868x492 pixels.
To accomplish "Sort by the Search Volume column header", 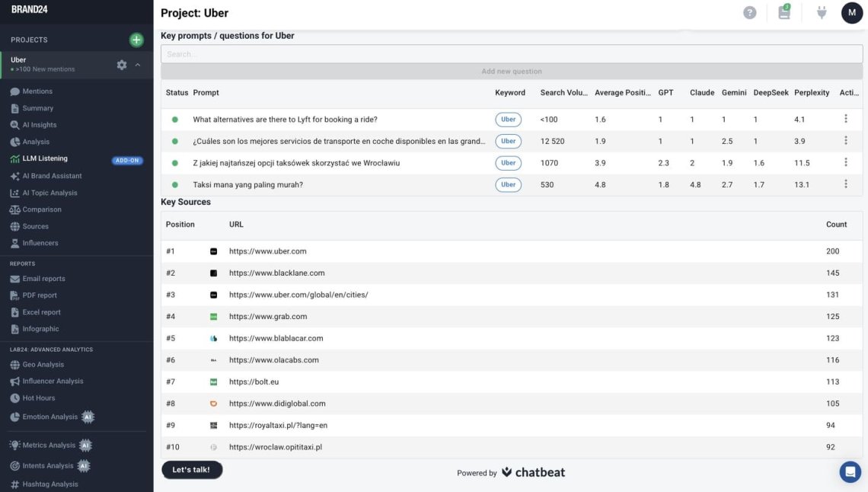I will (x=563, y=92).
